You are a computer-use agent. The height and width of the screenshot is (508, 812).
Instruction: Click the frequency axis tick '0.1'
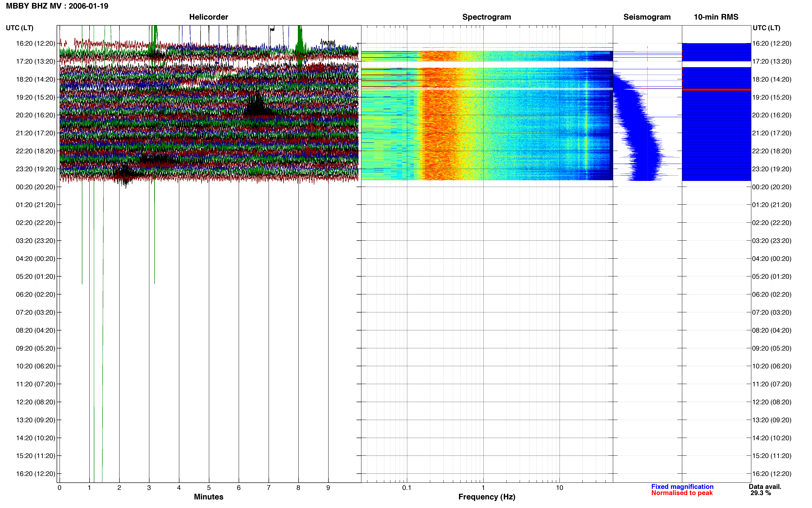407,487
